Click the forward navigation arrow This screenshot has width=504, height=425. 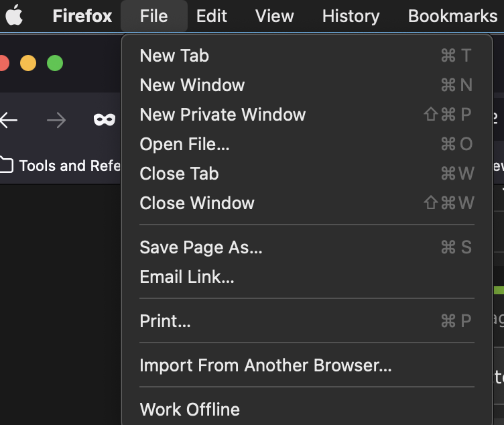(56, 121)
